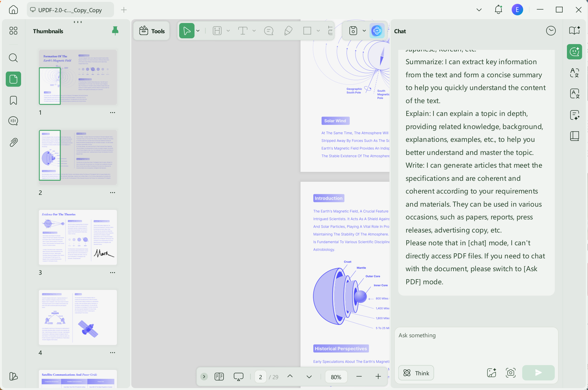Click the page number field
This screenshot has height=390, width=588.
(x=261, y=377)
